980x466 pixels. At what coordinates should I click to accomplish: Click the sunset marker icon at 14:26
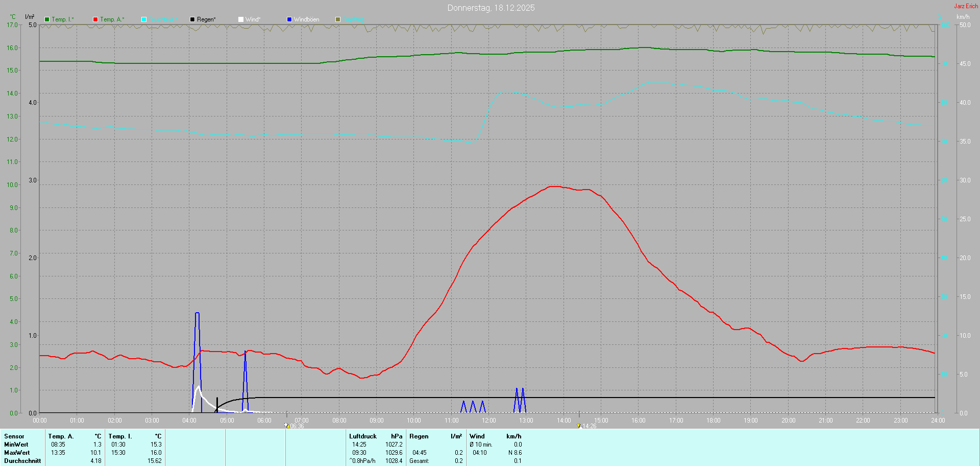579,425
